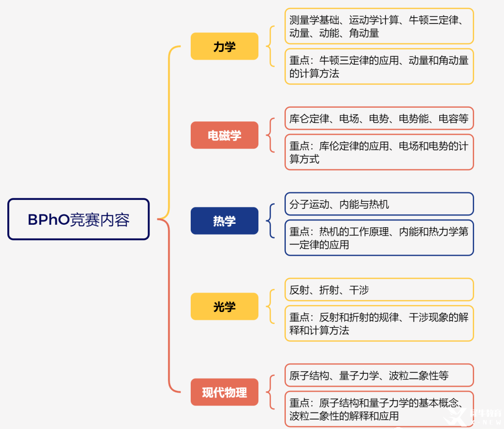
Task: Select the 重点：反射和折射的规律 note box
Action: (x=379, y=324)
